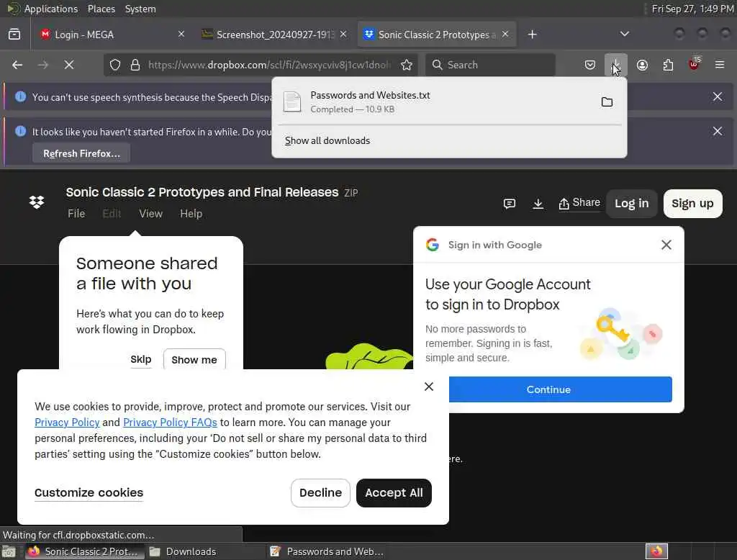Expand the list all tabs dropdown
737x560 pixels.
point(624,34)
